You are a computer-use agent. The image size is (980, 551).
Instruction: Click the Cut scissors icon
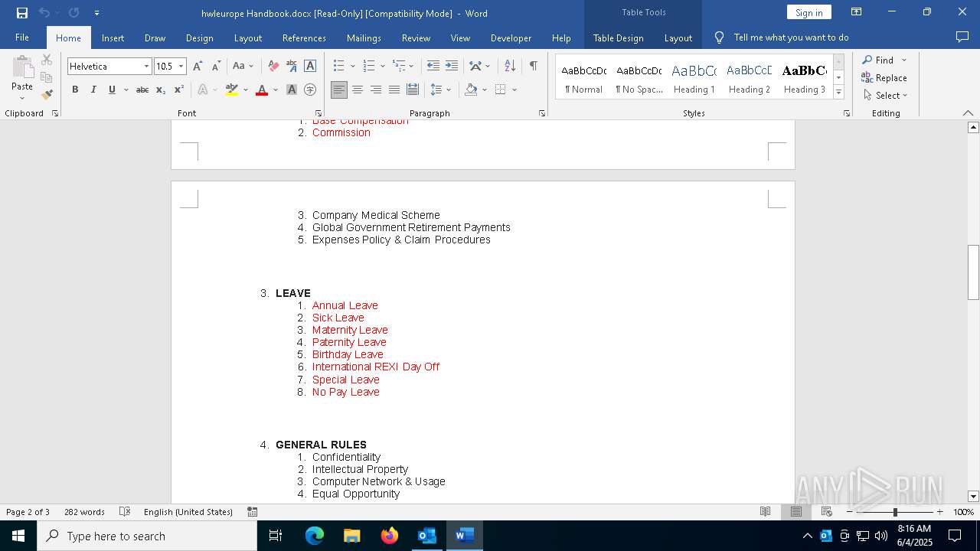pos(47,60)
